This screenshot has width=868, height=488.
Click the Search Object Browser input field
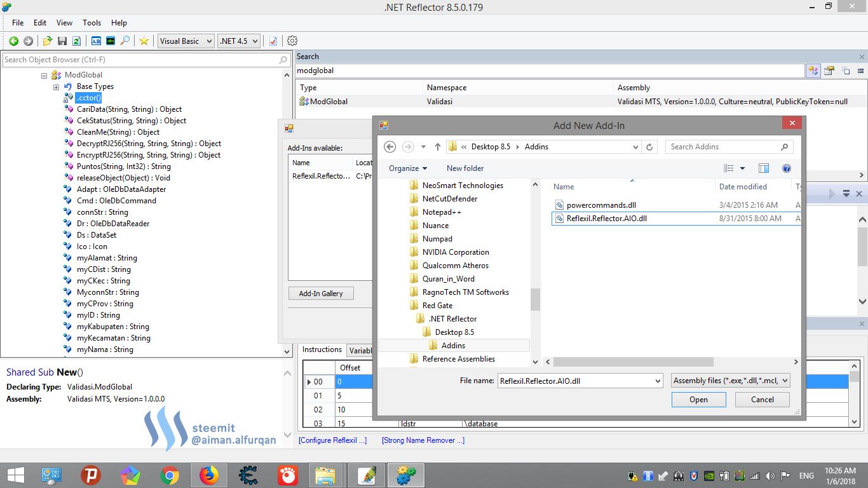[x=146, y=60]
